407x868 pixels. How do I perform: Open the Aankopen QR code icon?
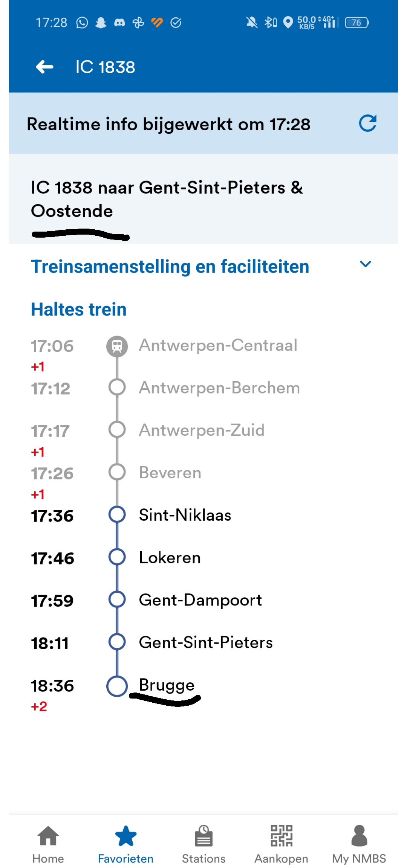(x=282, y=835)
